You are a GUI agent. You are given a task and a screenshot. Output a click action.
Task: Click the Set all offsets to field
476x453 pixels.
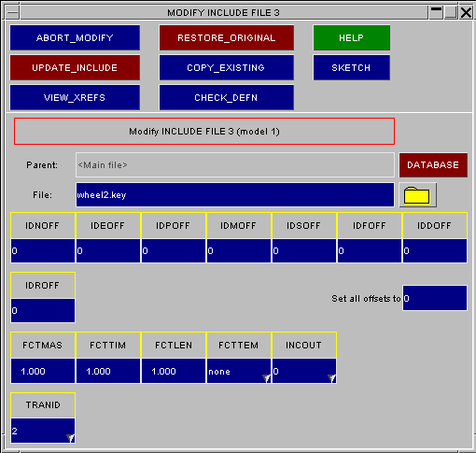(435, 298)
